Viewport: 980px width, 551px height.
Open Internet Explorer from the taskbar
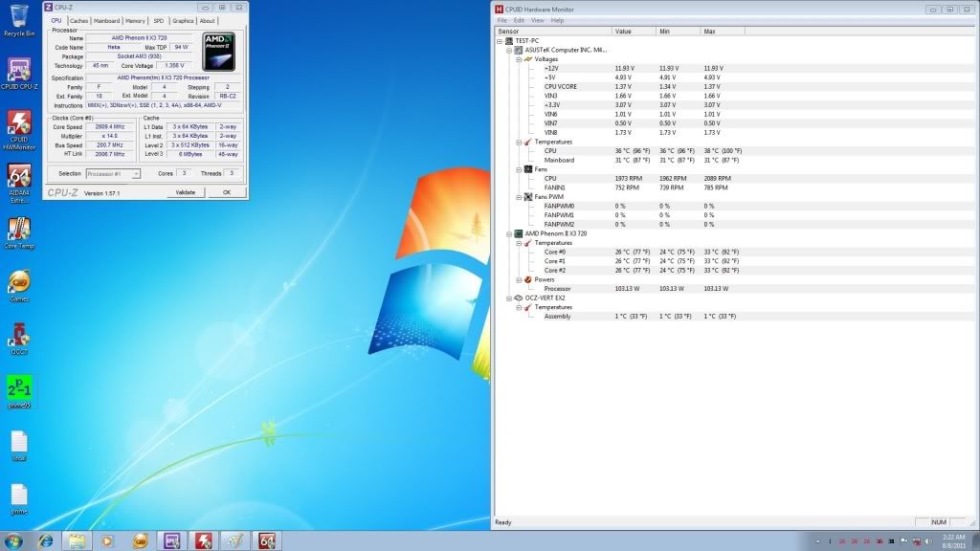45,540
